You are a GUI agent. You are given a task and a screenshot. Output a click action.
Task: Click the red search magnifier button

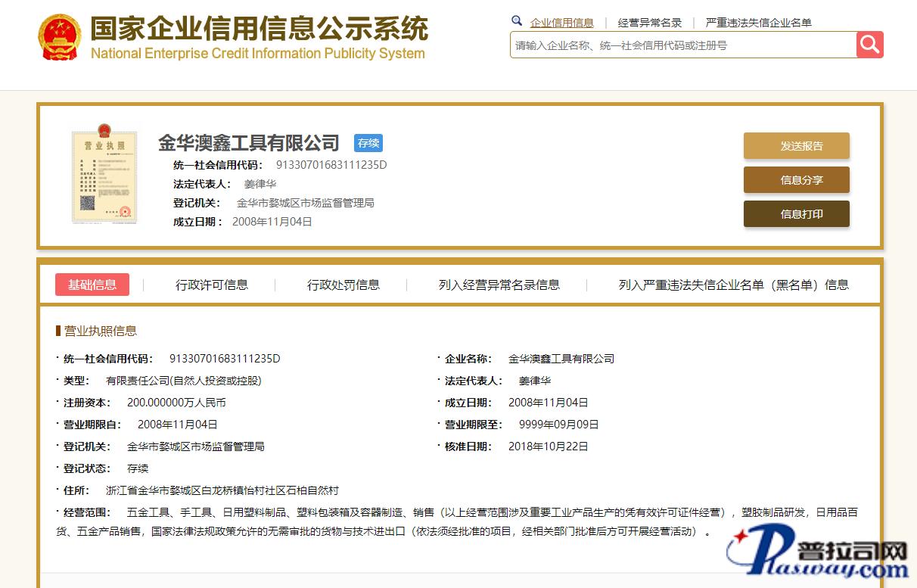(x=869, y=45)
